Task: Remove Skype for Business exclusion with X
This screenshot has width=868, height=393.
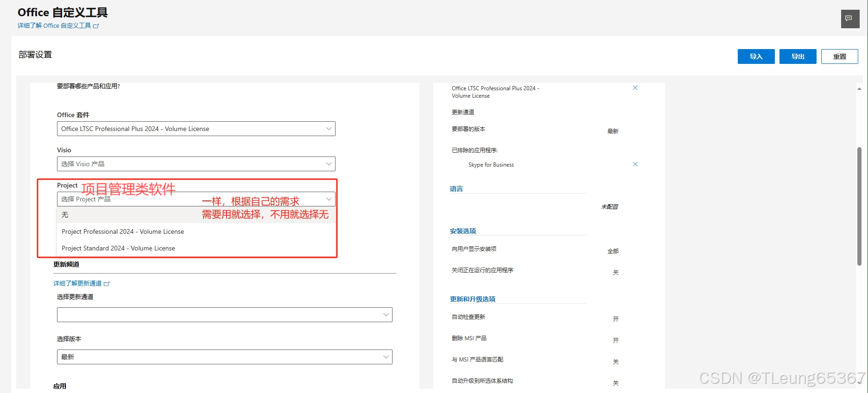Action: (635, 164)
